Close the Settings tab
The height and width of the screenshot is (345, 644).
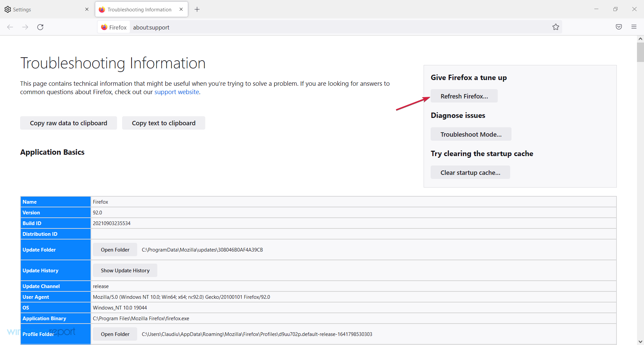coord(87,9)
